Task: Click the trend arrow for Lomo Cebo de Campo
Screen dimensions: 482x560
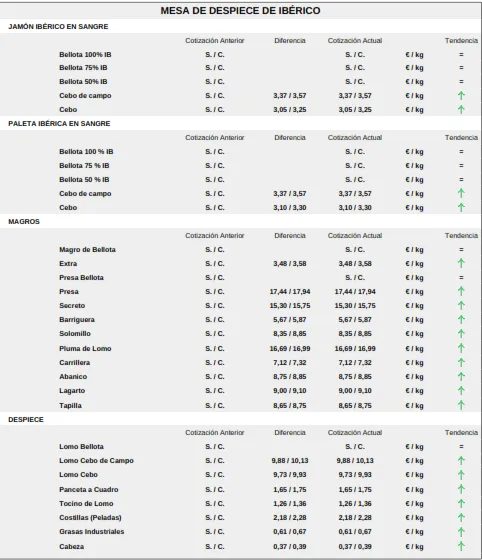Action: point(461,461)
